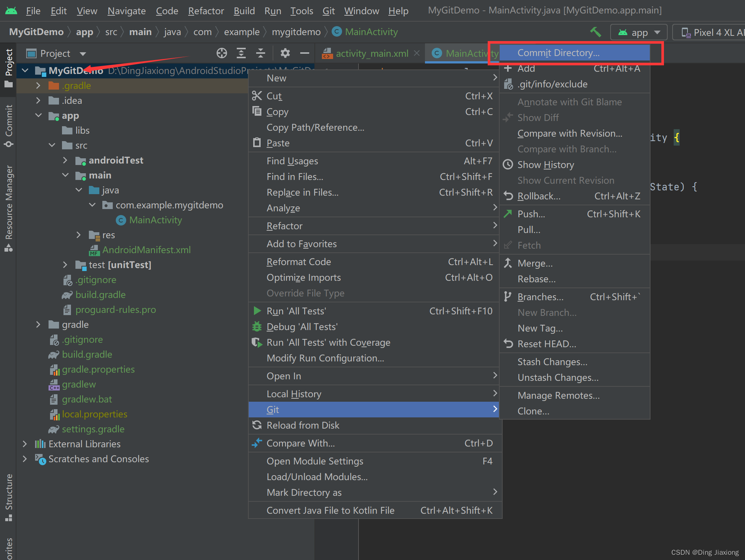Click Cut in the context menu

(x=374, y=96)
